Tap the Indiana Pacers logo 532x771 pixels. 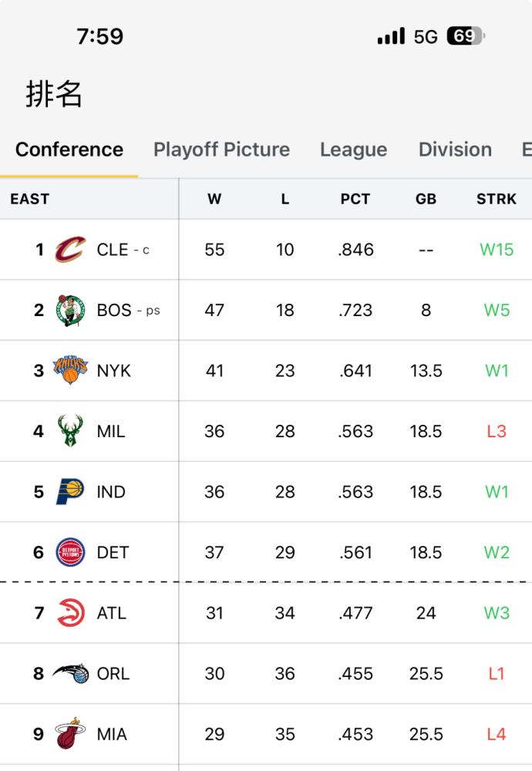(x=70, y=491)
